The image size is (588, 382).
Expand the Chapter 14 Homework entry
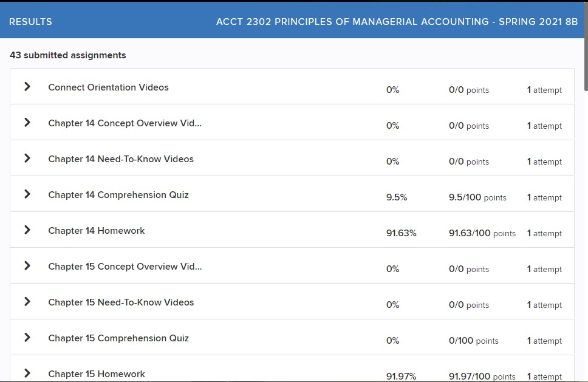[x=27, y=230]
